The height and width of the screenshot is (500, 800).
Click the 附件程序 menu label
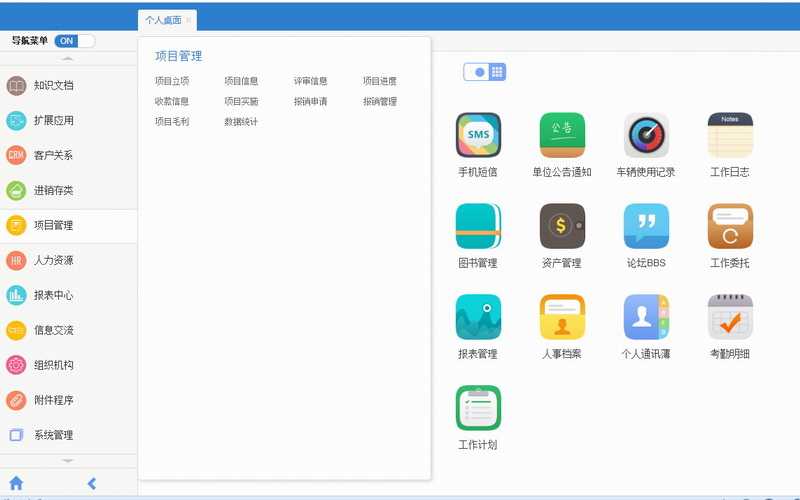[x=54, y=400]
